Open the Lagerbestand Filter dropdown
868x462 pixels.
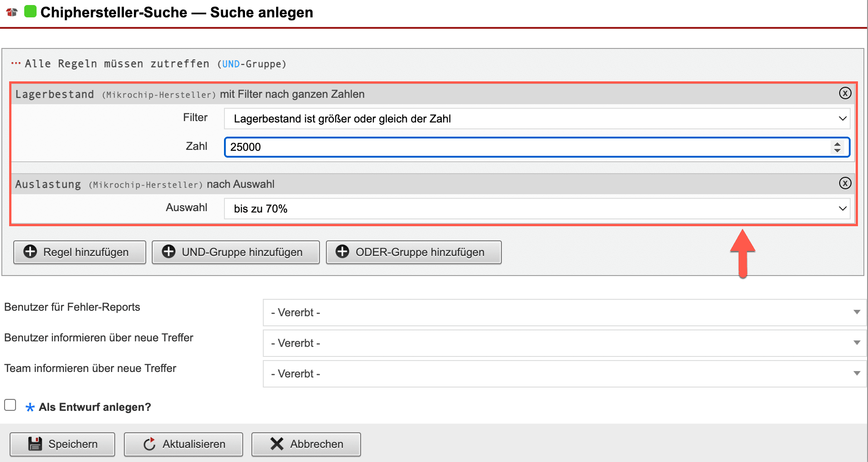tap(537, 119)
